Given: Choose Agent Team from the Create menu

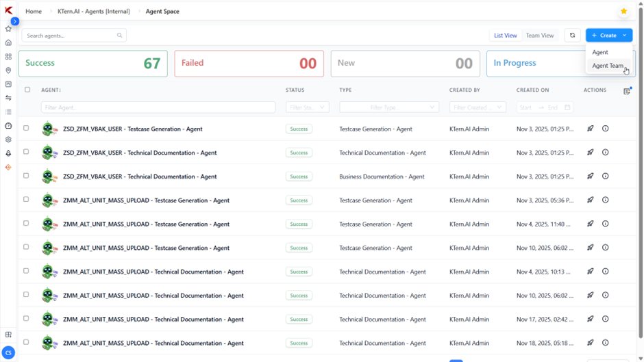Looking at the screenshot, I should [607, 66].
